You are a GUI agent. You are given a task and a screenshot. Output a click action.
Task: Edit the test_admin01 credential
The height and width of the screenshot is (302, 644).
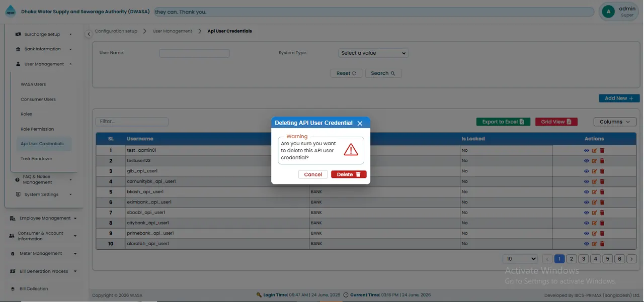click(x=594, y=150)
